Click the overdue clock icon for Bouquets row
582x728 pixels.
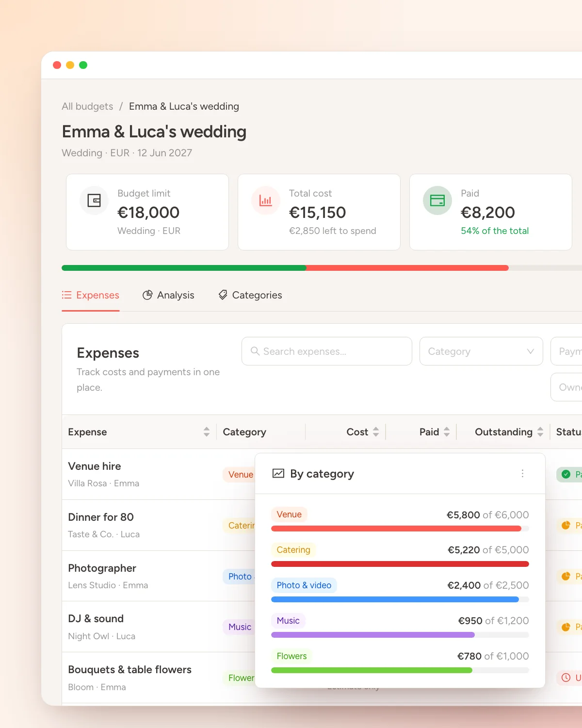[x=566, y=678]
